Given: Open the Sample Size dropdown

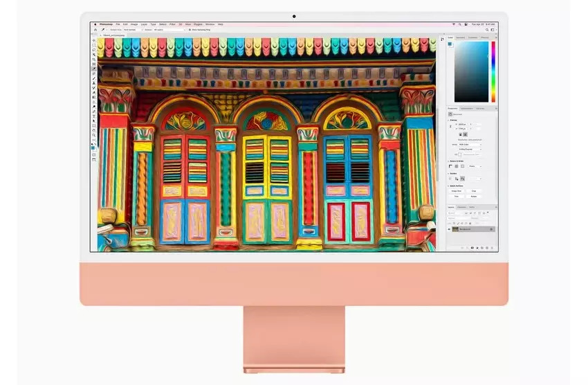Looking at the screenshot, I should coord(129,30).
